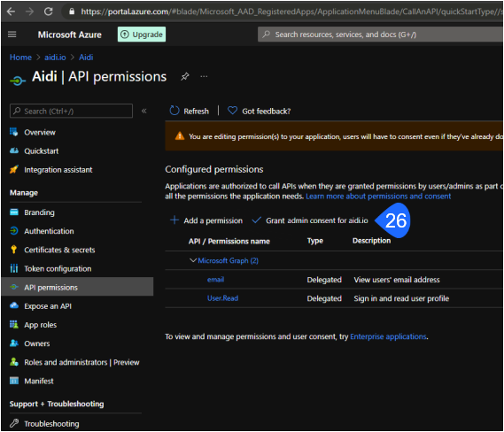Click the plus icon for Add a permission

click(174, 220)
